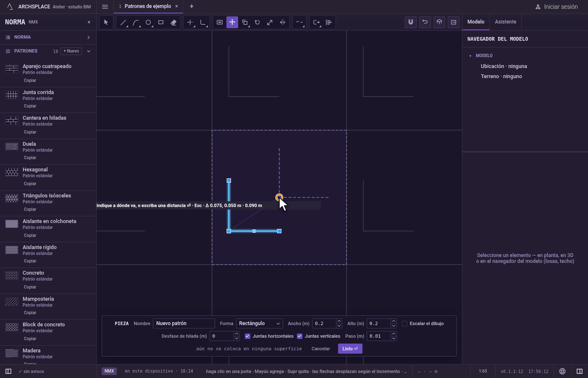Add a new document tab with plus
This screenshot has width=588, height=378.
click(x=192, y=6)
